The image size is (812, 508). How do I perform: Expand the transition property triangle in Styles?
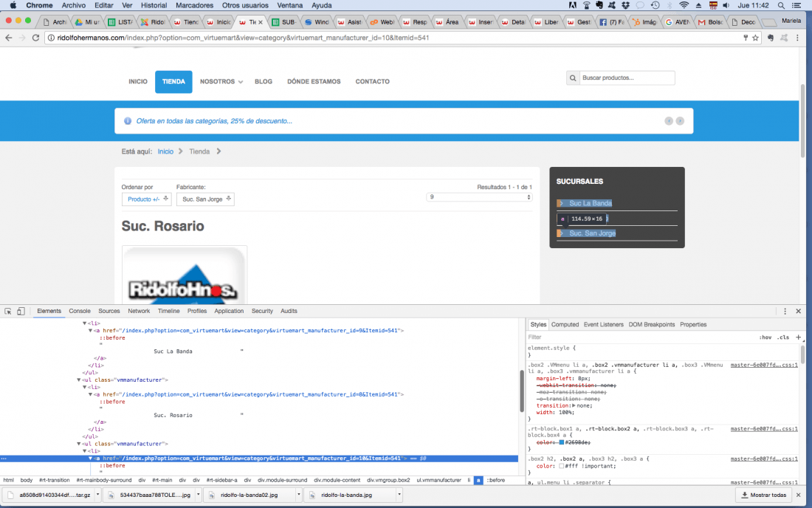[574, 406]
